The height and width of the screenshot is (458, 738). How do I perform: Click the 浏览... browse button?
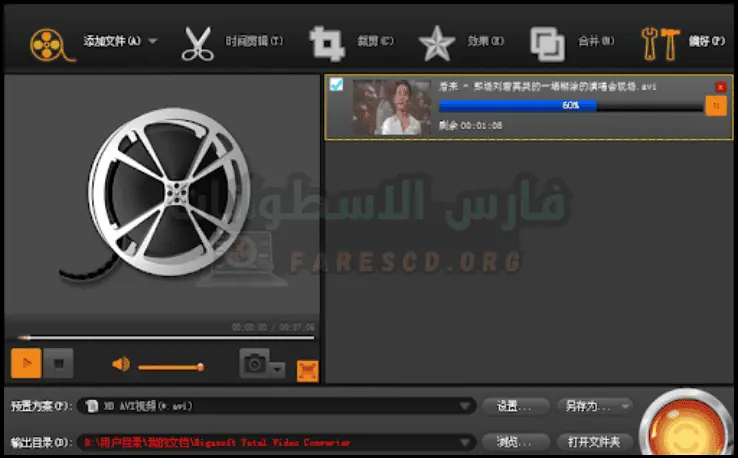pos(515,442)
